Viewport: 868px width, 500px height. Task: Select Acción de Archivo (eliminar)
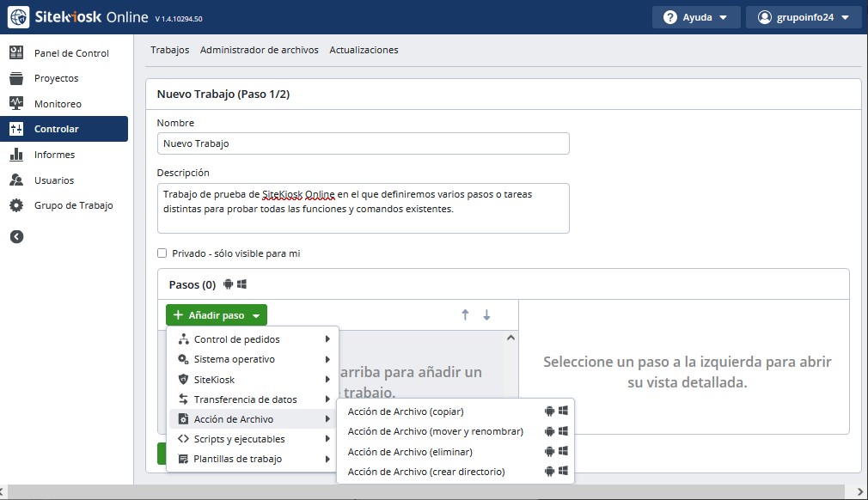point(410,452)
